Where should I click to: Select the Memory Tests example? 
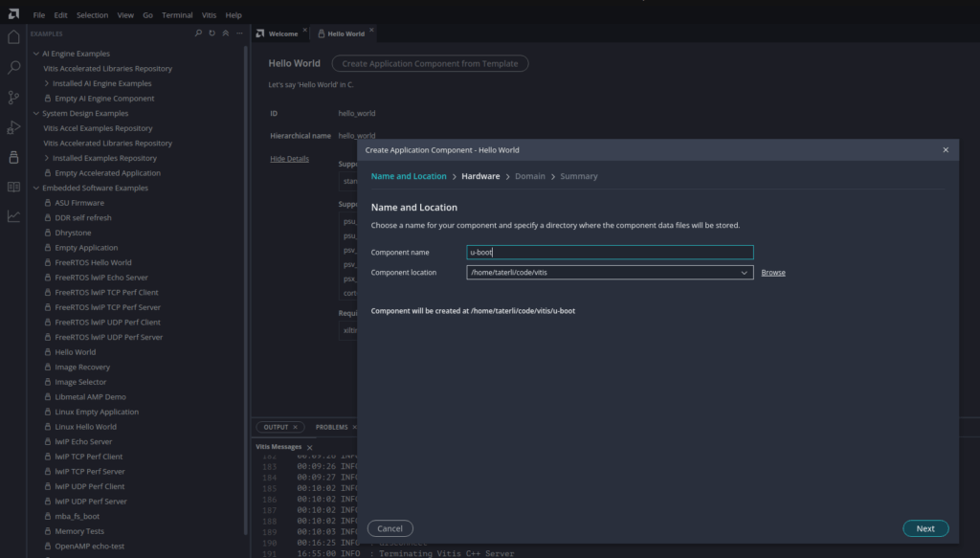coord(79,532)
